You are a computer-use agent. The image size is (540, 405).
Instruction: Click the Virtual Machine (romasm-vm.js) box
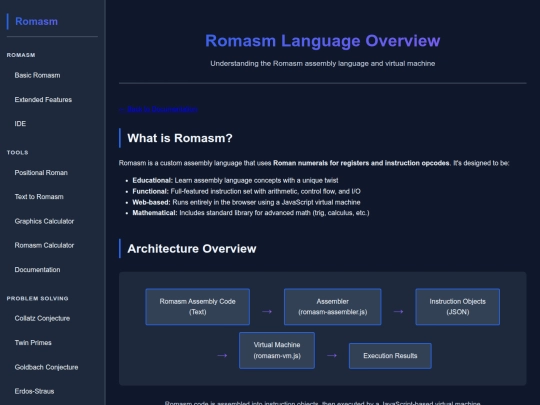click(x=277, y=350)
